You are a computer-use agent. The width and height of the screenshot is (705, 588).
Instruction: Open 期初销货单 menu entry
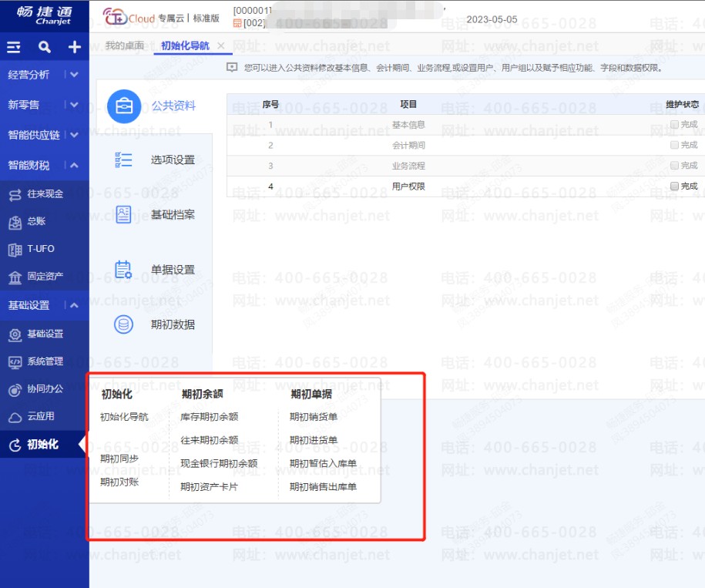pyautogui.click(x=314, y=417)
